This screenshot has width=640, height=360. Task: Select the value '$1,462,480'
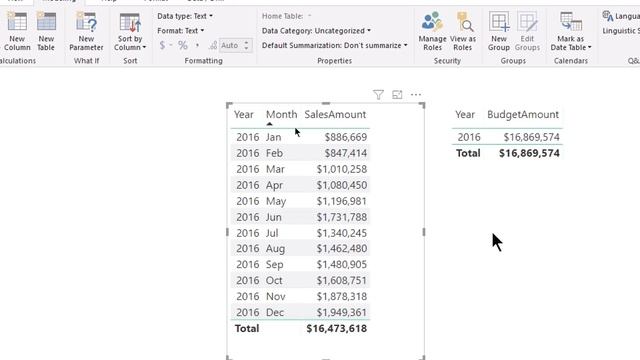(342, 249)
